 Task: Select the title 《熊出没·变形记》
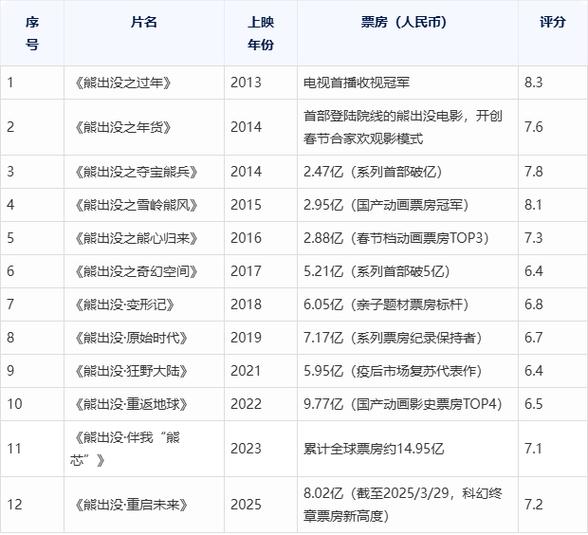tap(124, 305)
